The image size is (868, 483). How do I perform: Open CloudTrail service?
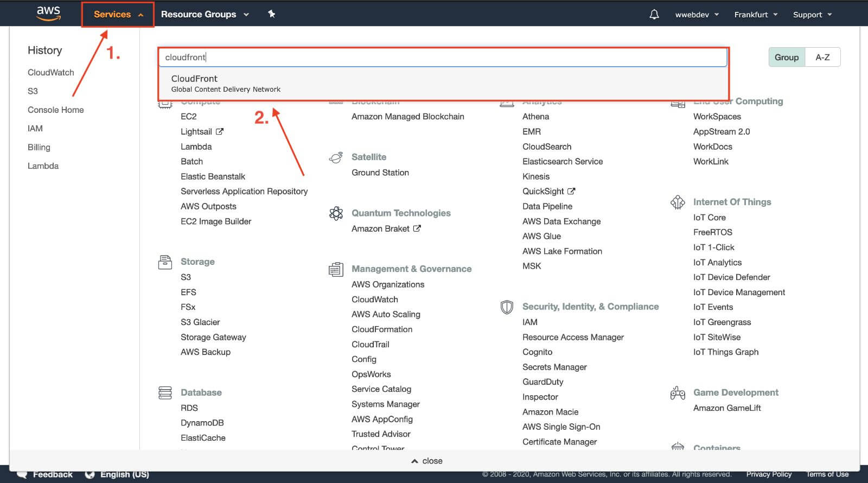[371, 345]
